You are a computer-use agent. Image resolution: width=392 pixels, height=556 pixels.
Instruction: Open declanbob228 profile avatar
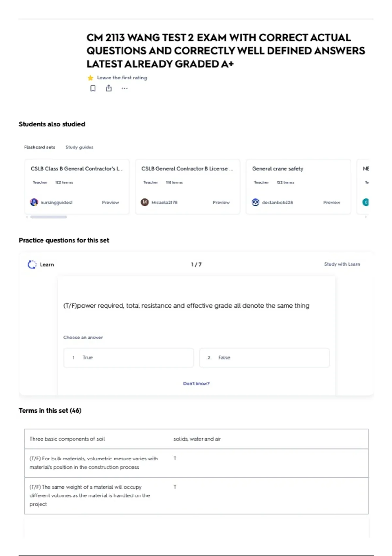tap(255, 202)
